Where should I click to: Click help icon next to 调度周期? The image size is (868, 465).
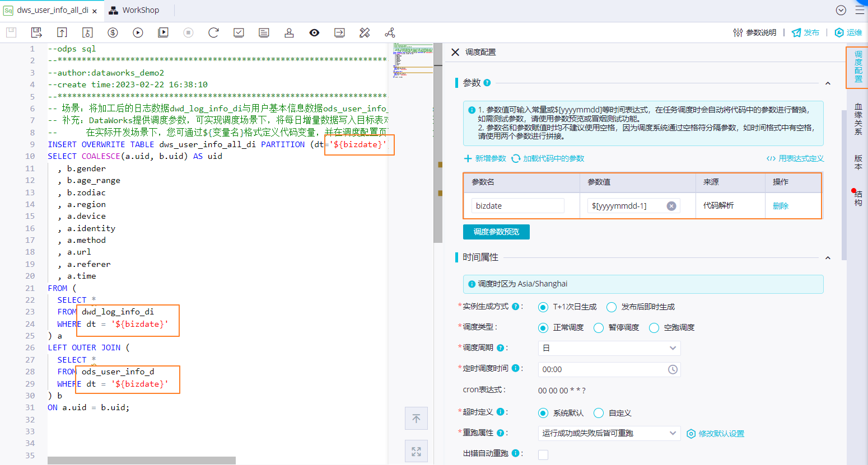[500, 347]
